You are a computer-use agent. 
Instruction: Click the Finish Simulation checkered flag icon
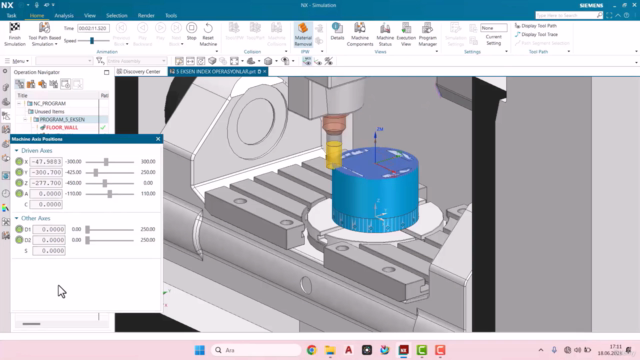(x=15, y=28)
